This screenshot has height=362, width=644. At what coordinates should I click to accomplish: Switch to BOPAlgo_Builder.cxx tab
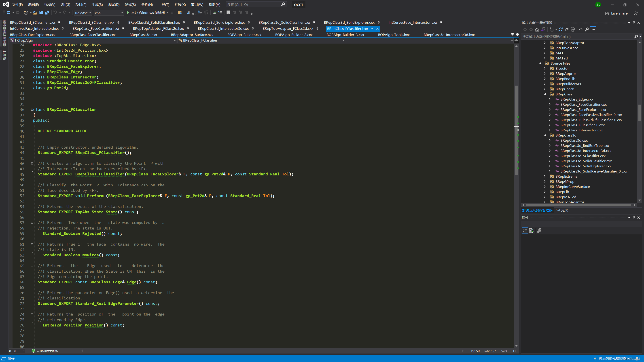point(244,35)
